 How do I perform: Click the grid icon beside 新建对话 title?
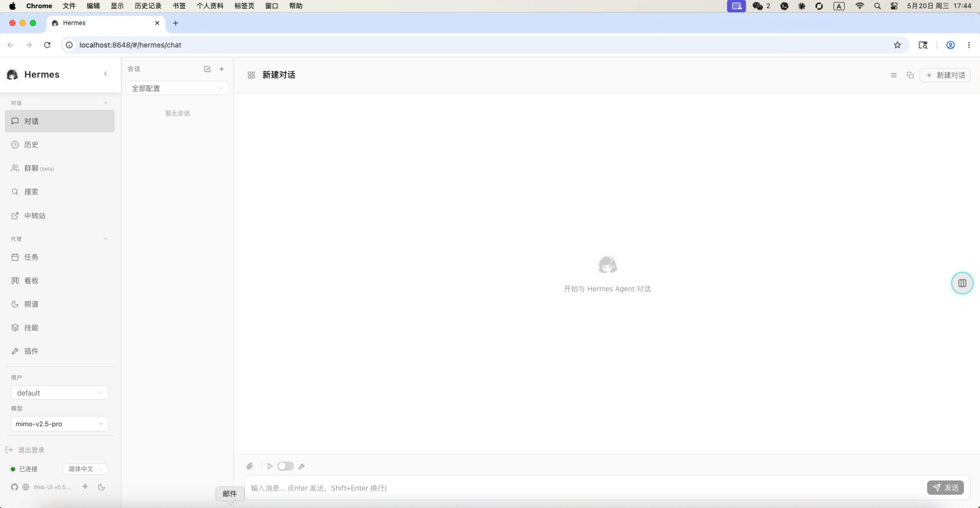pyautogui.click(x=251, y=75)
